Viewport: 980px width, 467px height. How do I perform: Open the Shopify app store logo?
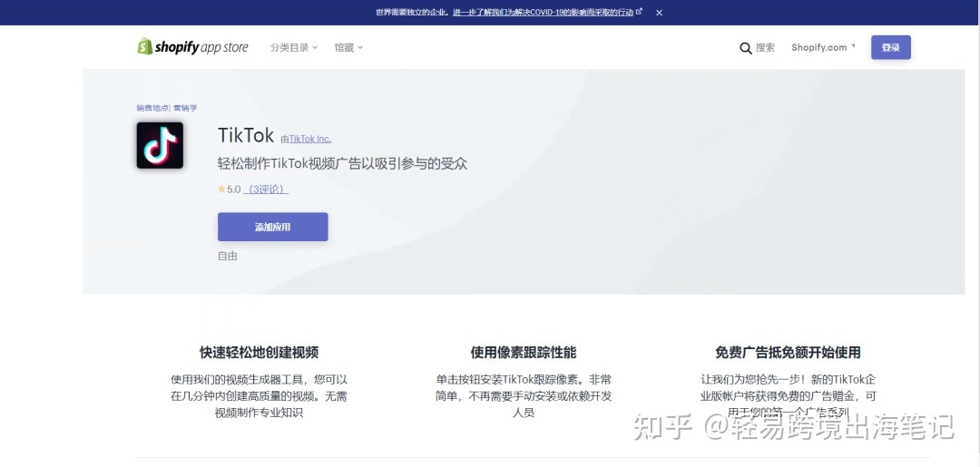192,47
